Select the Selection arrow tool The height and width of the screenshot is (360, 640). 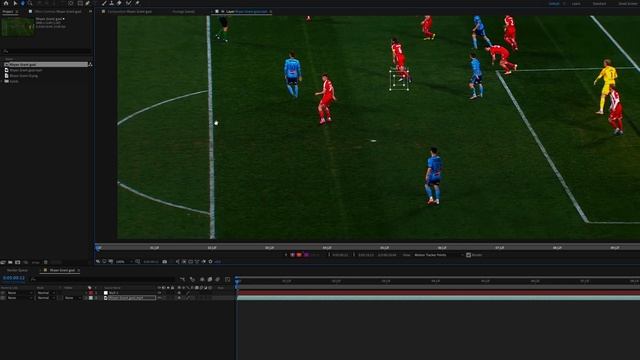tap(15, 3)
